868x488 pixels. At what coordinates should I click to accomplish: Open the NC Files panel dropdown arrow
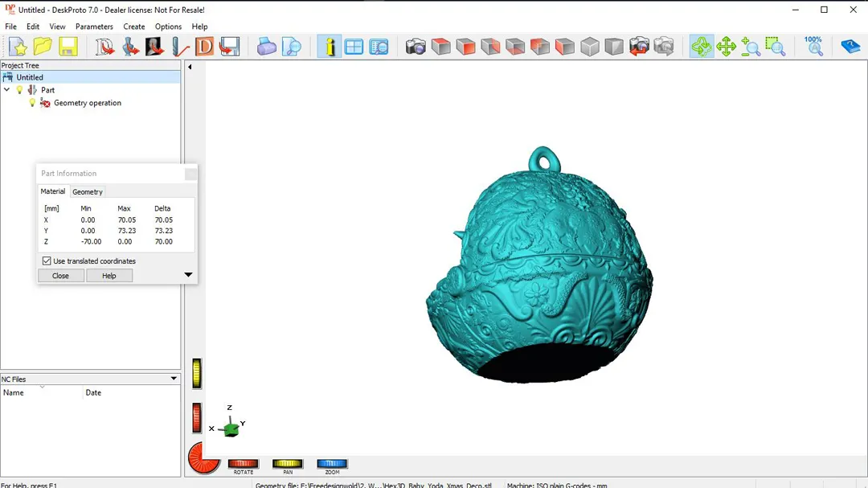(174, 379)
